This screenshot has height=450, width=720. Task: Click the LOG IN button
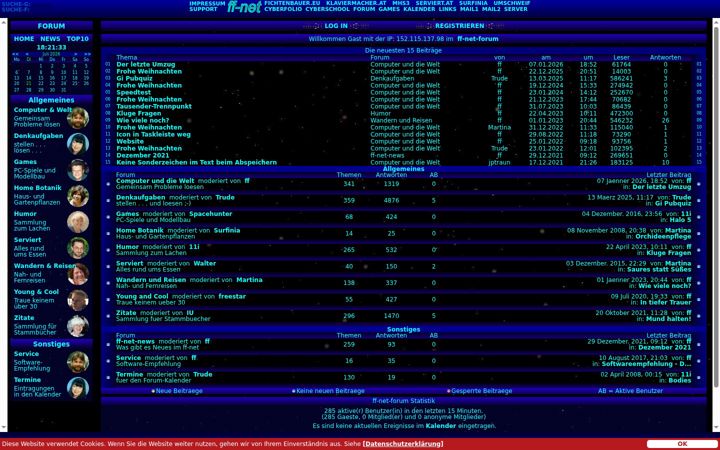(x=336, y=26)
